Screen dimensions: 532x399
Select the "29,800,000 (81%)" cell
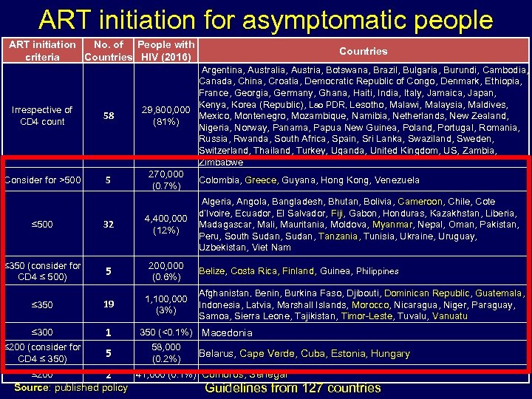[166, 116]
